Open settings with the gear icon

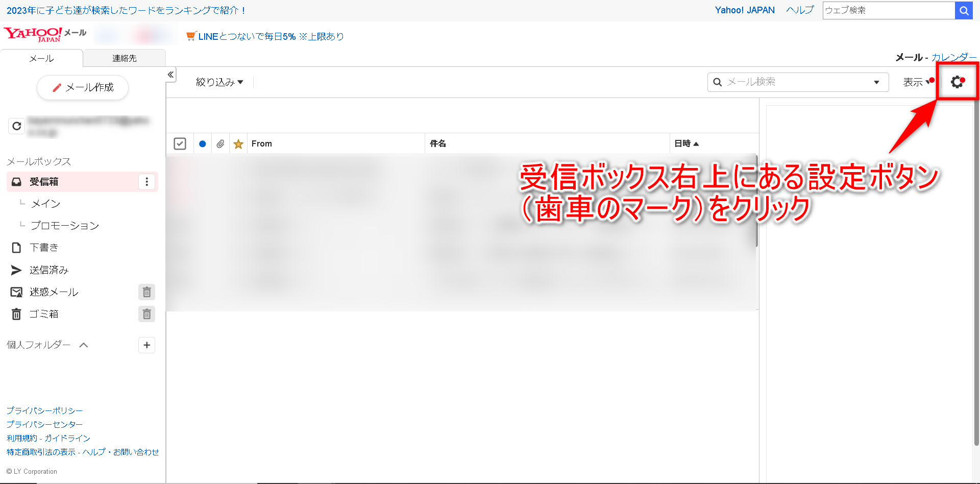click(x=957, y=82)
